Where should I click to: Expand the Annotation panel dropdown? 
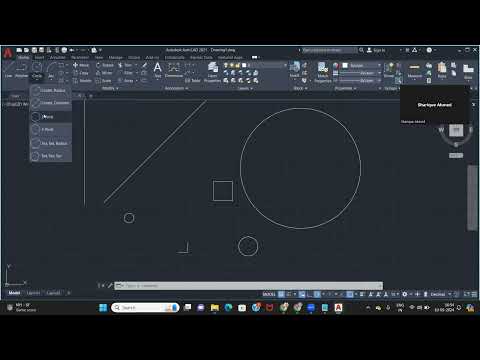(x=176, y=88)
